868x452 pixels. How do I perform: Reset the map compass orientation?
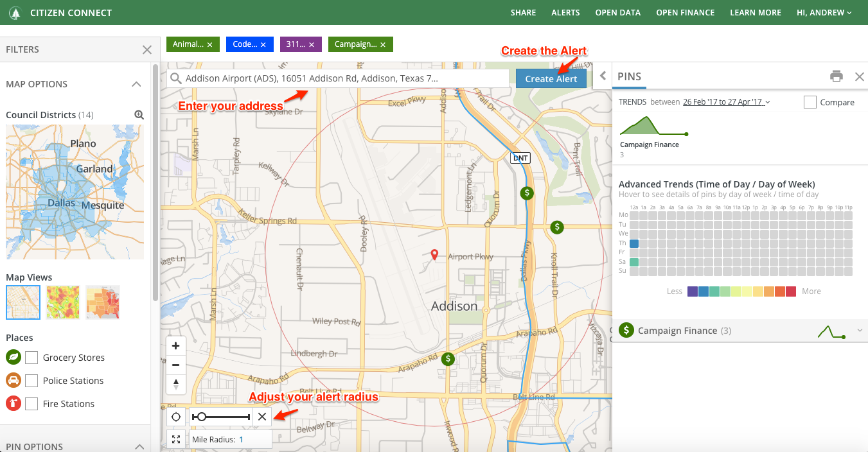coord(176,384)
